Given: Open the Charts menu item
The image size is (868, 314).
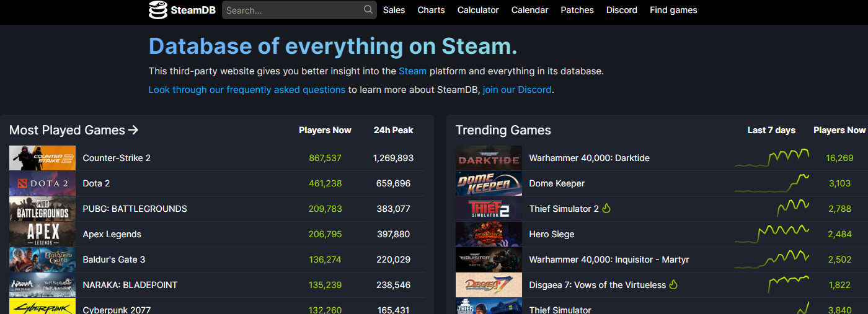Looking at the screenshot, I should point(431,10).
